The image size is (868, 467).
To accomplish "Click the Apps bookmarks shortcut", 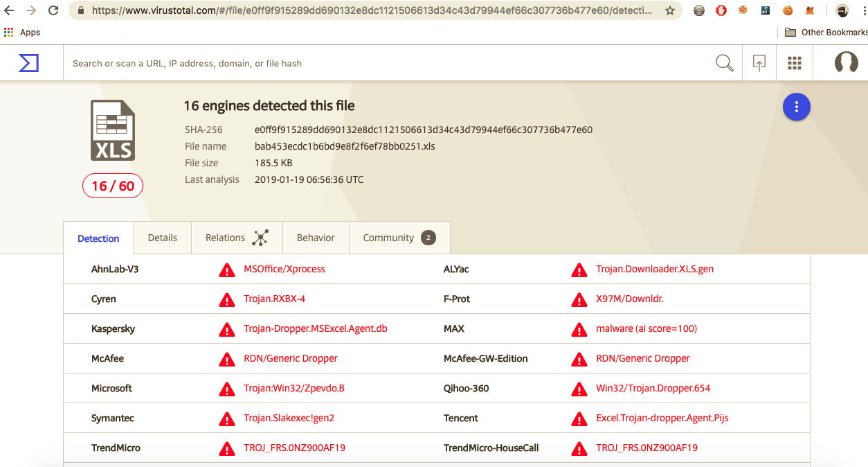I will [22, 33].
